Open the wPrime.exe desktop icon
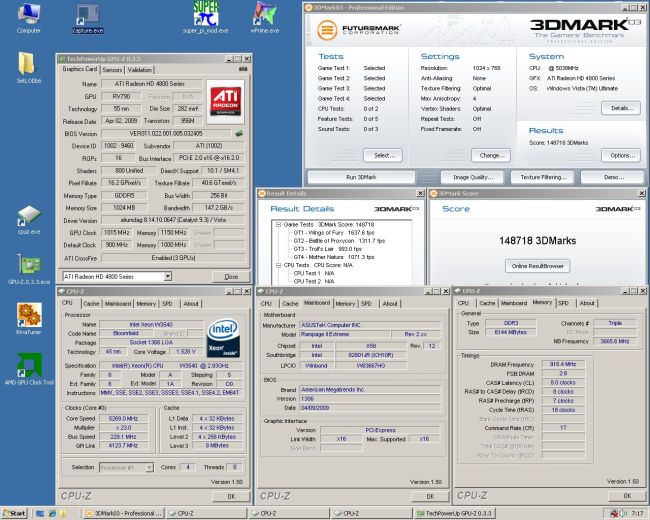 [x=264, y=17]
